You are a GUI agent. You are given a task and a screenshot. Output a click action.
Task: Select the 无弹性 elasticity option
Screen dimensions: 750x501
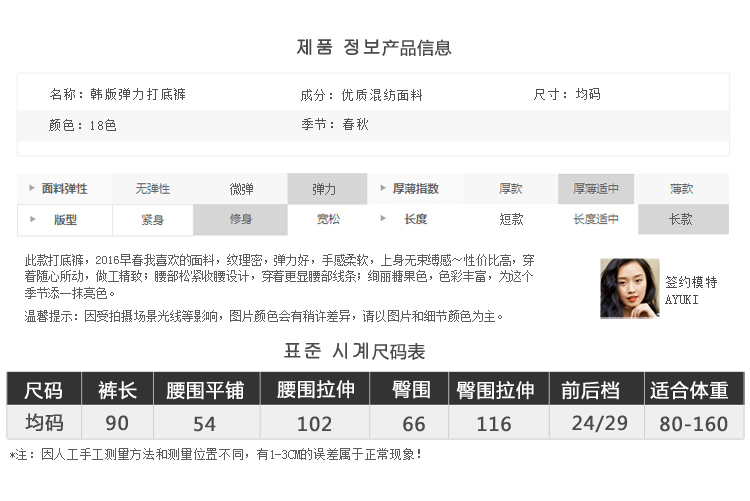153,189
